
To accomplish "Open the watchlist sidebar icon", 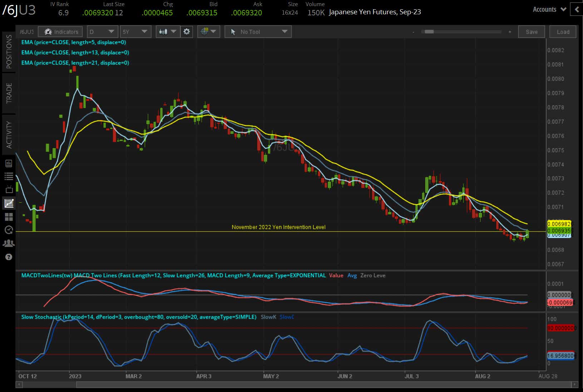I will point(9,176).
